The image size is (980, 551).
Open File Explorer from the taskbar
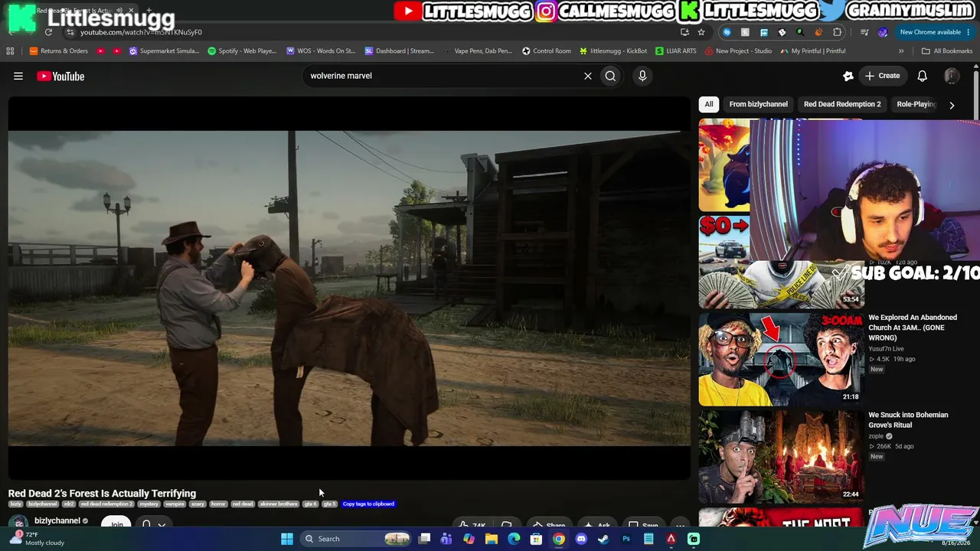(x=492, y=539)
